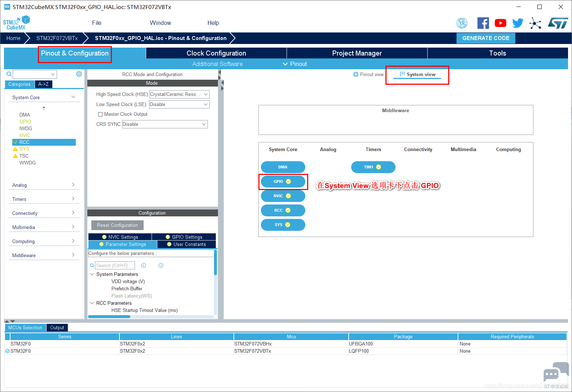The height and width of the screenshot is (392, 572).
Task: Click Additional Software link
Action: coord(217,64)
